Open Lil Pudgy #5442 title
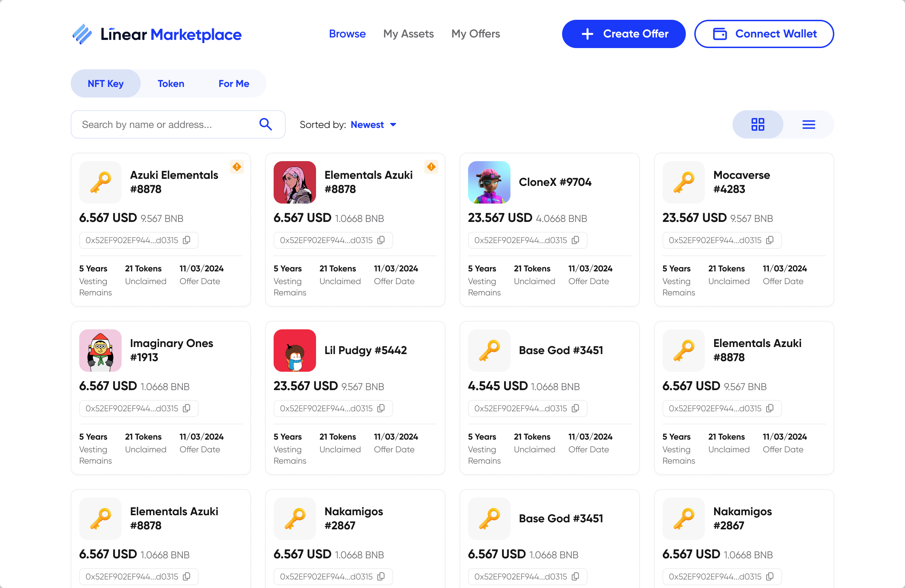The width and height of the screenshot is (905, 588). click(x=366, y=350)
